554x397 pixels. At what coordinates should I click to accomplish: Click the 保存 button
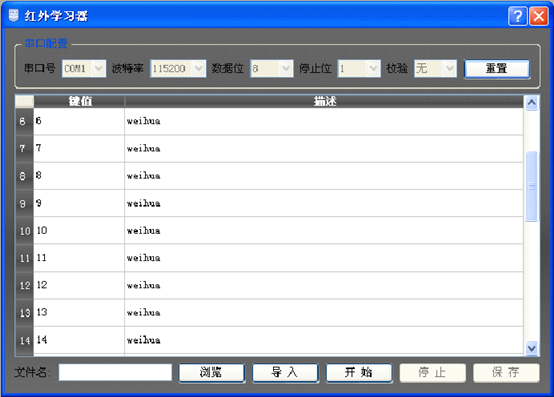click(506, 373)
